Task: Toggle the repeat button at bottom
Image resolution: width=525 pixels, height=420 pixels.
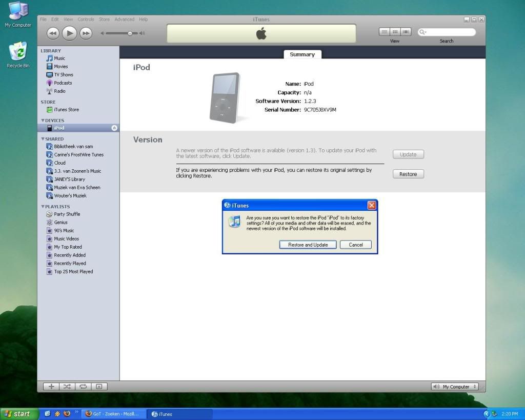Action: (x=83, y=387)
